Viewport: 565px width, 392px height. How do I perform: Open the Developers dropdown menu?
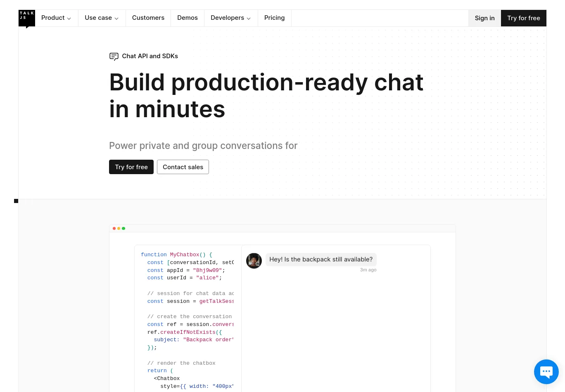pos(230,18)
